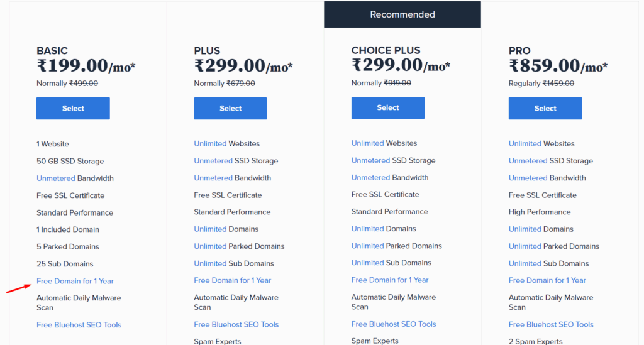Select the BASIC hosting plan
The height and width of the screenshot is (345, 644).
point(73,108)
